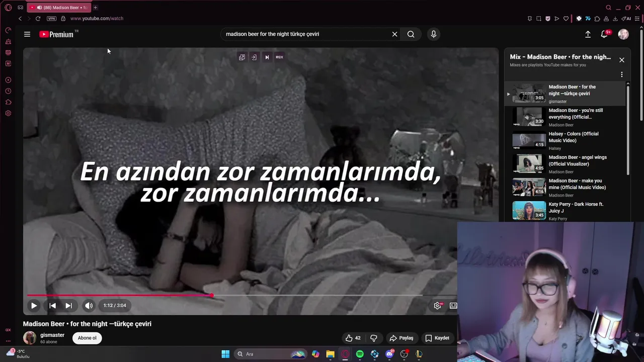Mute the video with speaker icon

pyautogui.click(x=89, y=305)
